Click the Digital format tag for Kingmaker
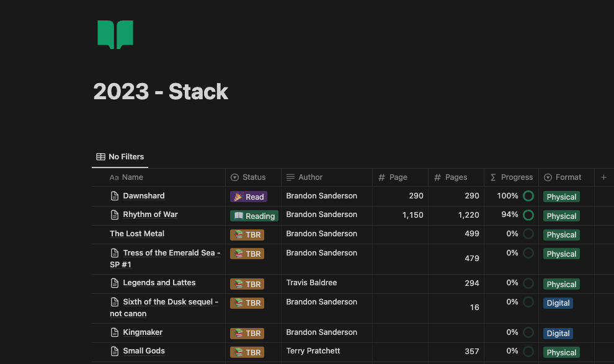 (x=558, y=334)
